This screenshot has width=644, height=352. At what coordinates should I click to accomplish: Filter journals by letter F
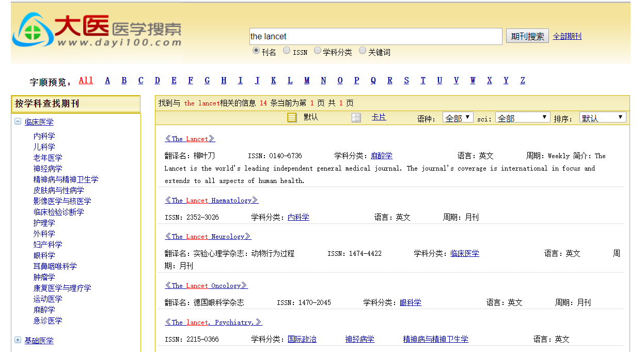coord(191,80)
